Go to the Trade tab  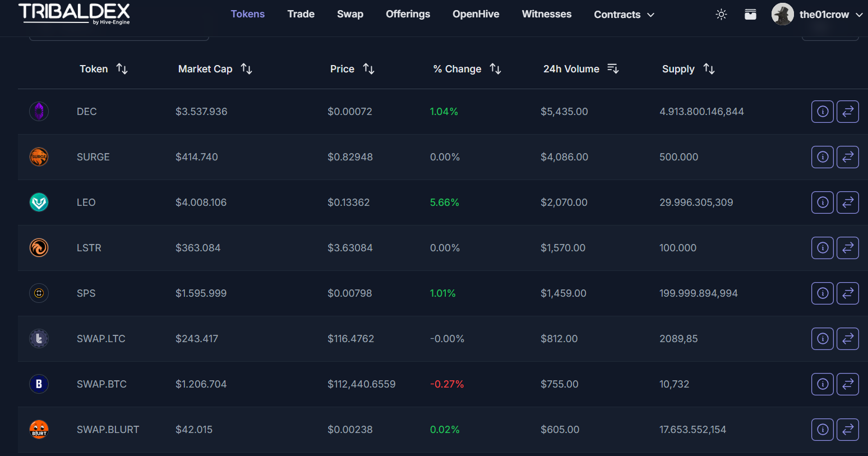[301, 14]
